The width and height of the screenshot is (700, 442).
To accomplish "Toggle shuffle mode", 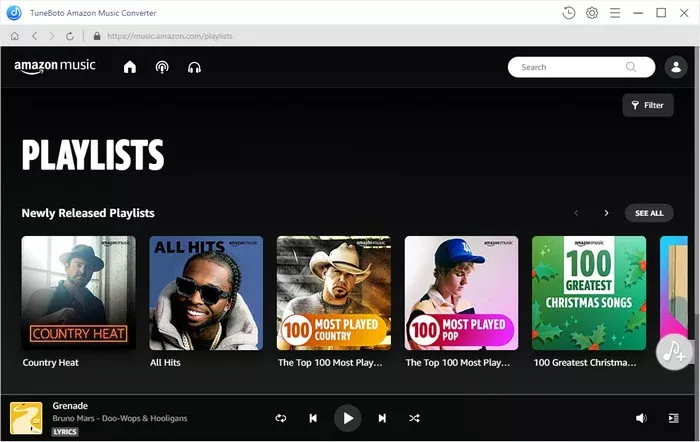I will 414,418.
